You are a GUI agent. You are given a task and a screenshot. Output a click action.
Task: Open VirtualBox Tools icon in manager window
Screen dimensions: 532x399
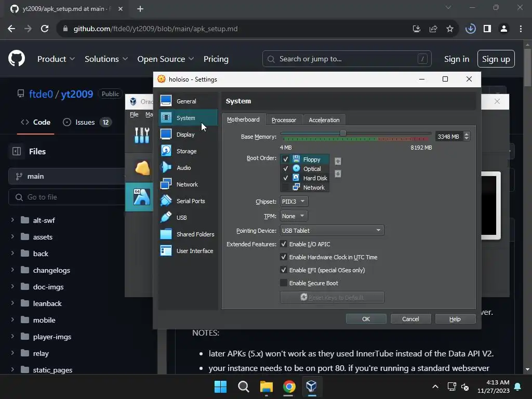[142, 135]
